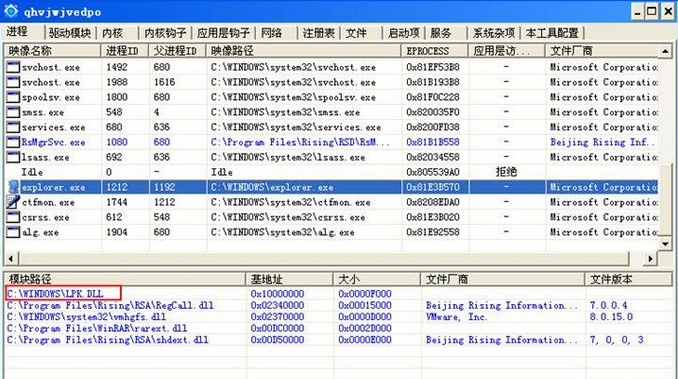Sort by 应用层访... column header

point(507,51)
